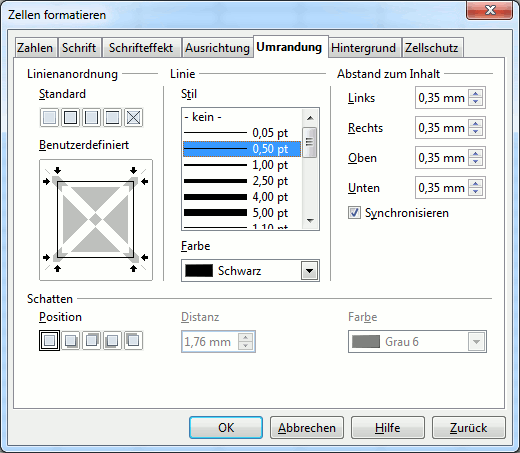Select the no borders line arrangement preset
The image size is (520, 453).
pyautogui.click(x=50, y=117)
